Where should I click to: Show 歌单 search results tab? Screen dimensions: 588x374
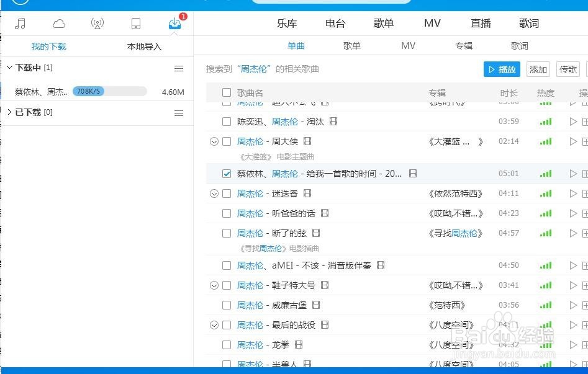(x=352, y=46)
